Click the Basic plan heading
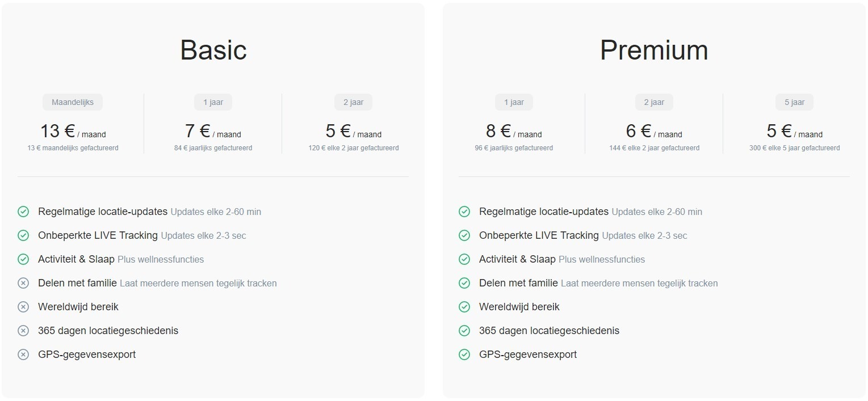 click(x=213, y=50)
